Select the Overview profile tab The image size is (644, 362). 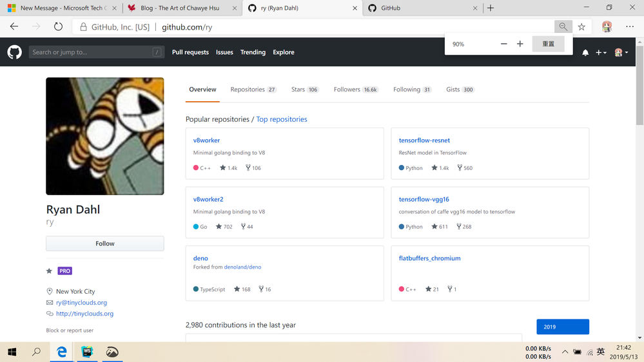point(202,90)
